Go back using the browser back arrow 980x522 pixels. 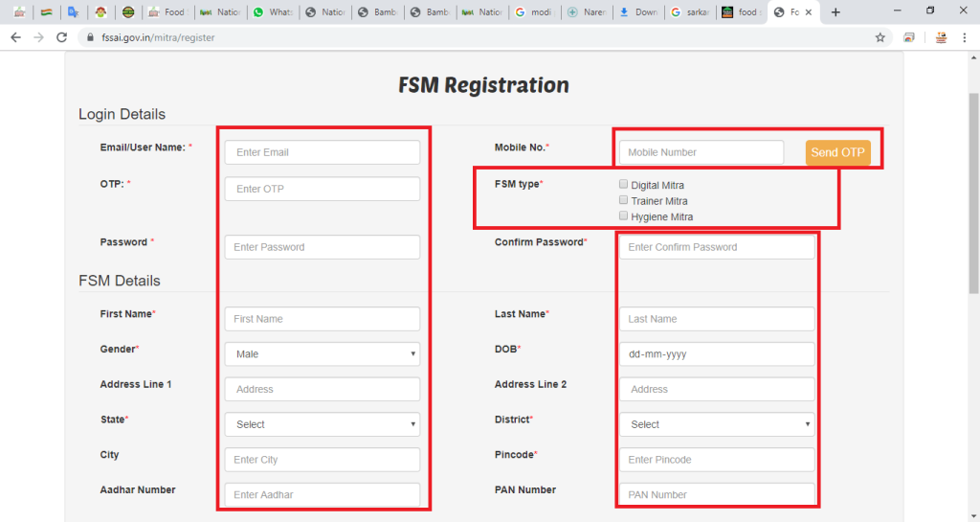click(x=15, y=37)
